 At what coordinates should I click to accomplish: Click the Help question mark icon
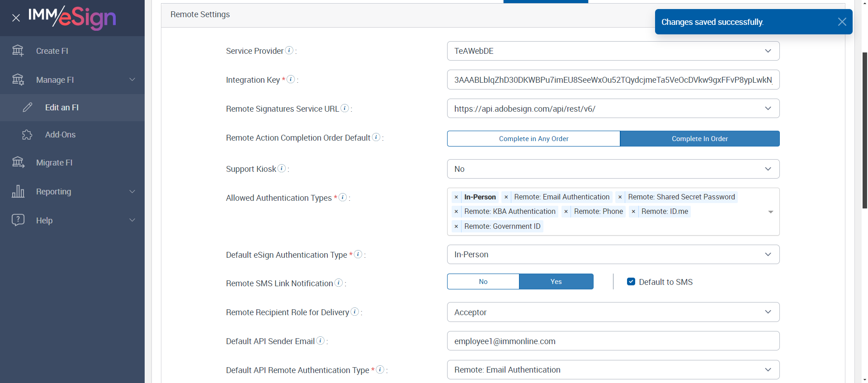pyautogui.click(x=18, y=220)
